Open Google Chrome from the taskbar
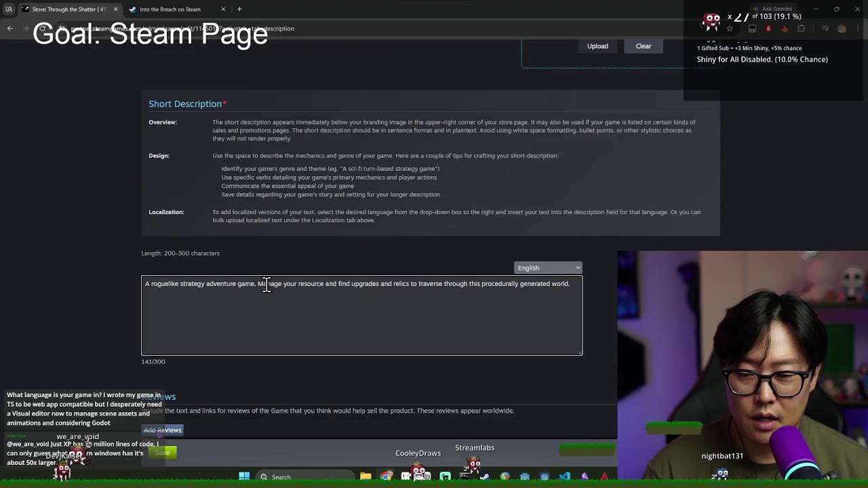Image resolution: width=868 pixels, height=488 pixels. 387,476
